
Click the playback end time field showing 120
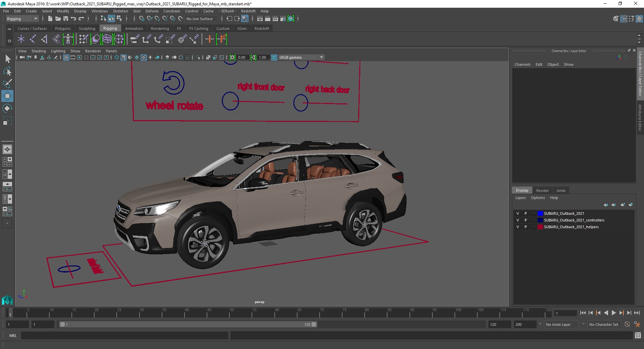pyautogui.click(x=499, y=325)
